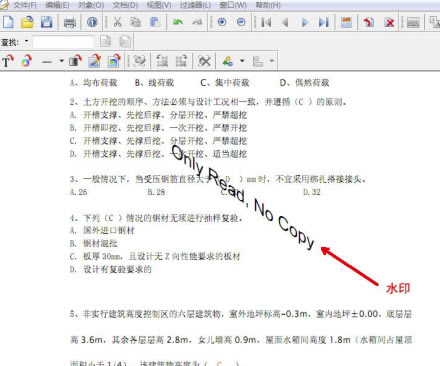Viewport: 440px width, 366px height.
Task: Click the printer icon
Action: pos(70,23)
